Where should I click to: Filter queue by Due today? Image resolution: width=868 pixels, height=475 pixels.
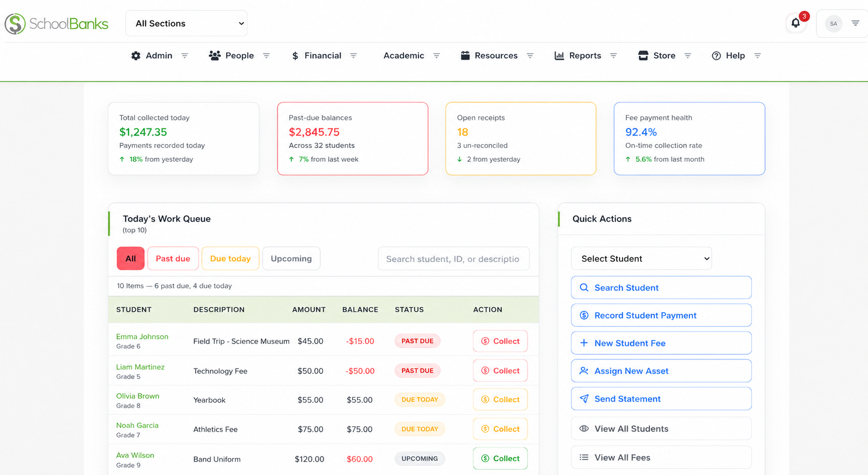click(230, 258)
